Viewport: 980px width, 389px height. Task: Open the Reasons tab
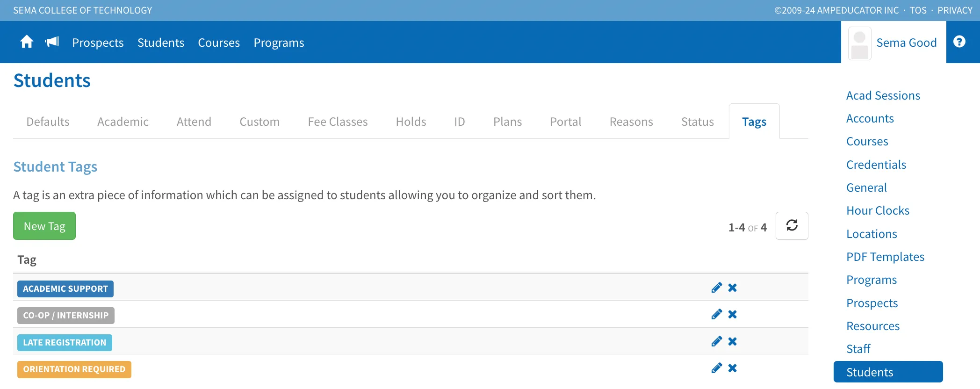[631, 122]
